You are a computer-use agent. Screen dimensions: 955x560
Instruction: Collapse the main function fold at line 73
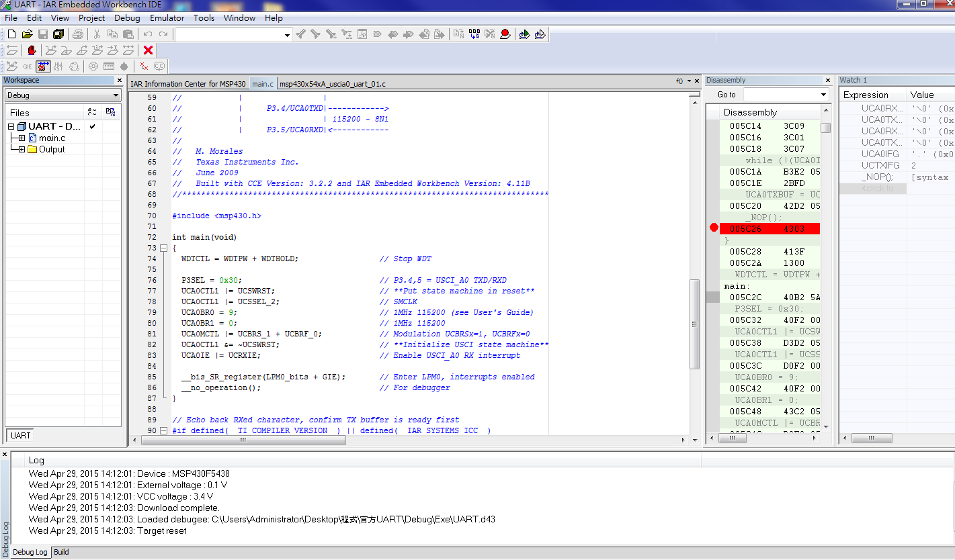click(163, 248)
